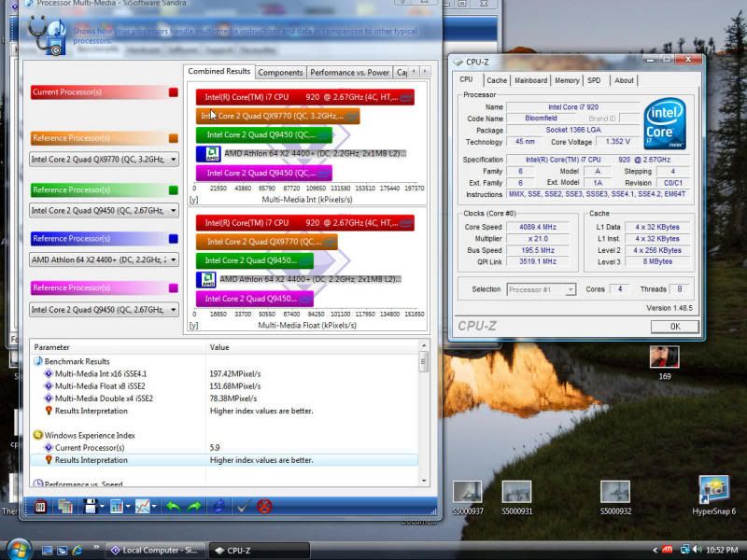Switch to the Components tab
The image size is (747, 560).
[x=280, y=73]
